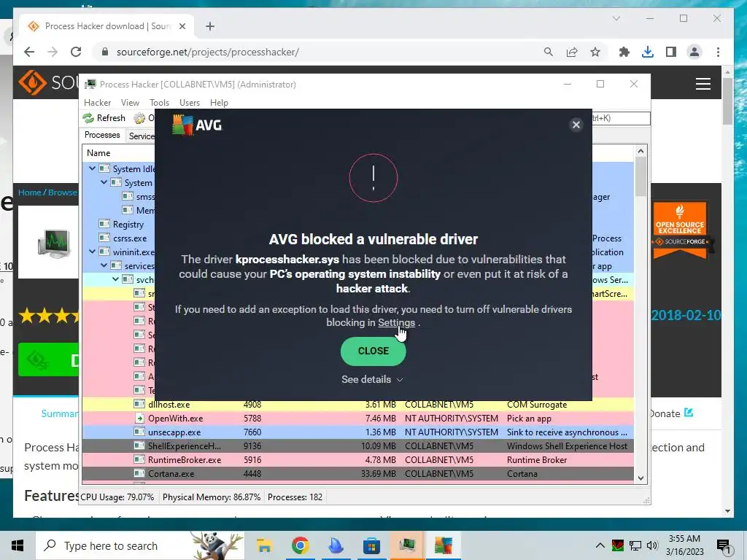Open Chrome downloads icon
This screenshot has width=747, height=560.
[x=648, y=52]
